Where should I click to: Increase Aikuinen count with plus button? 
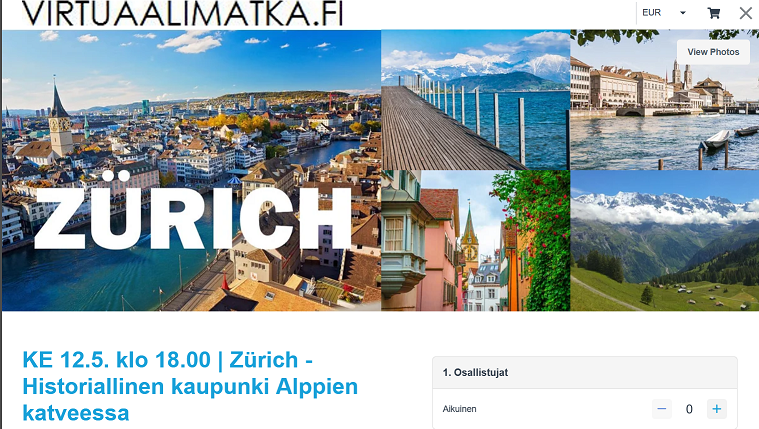(716, 409)
